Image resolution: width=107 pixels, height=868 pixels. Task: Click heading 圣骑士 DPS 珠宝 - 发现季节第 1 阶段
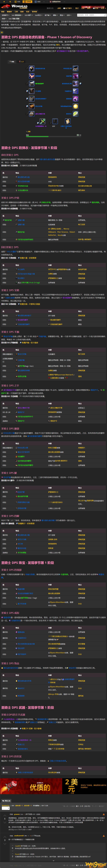coord(27,563)
